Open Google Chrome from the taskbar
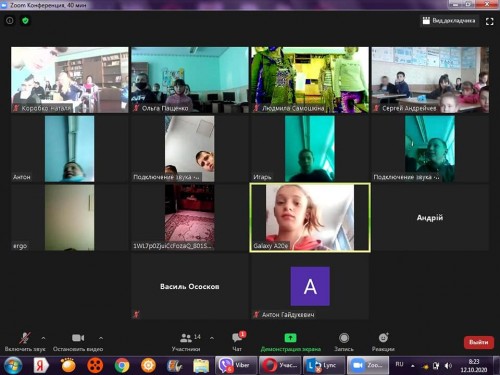Screen dimensions: 500x375 coord(122,365)
